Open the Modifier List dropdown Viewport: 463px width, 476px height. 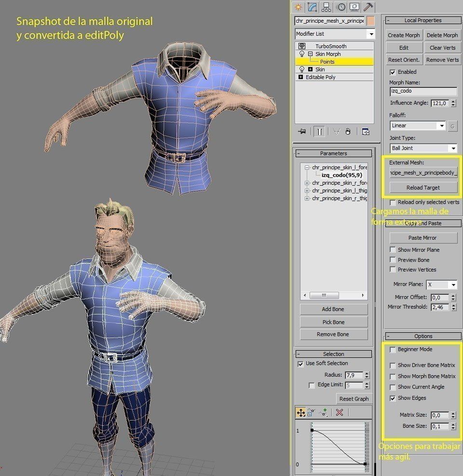[335, 34]
